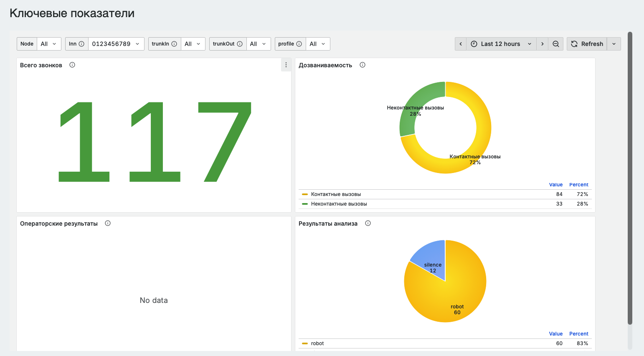This screenshot has height=356, width=644.
Task: Zoom out the time range
Action: coord(556,44)
